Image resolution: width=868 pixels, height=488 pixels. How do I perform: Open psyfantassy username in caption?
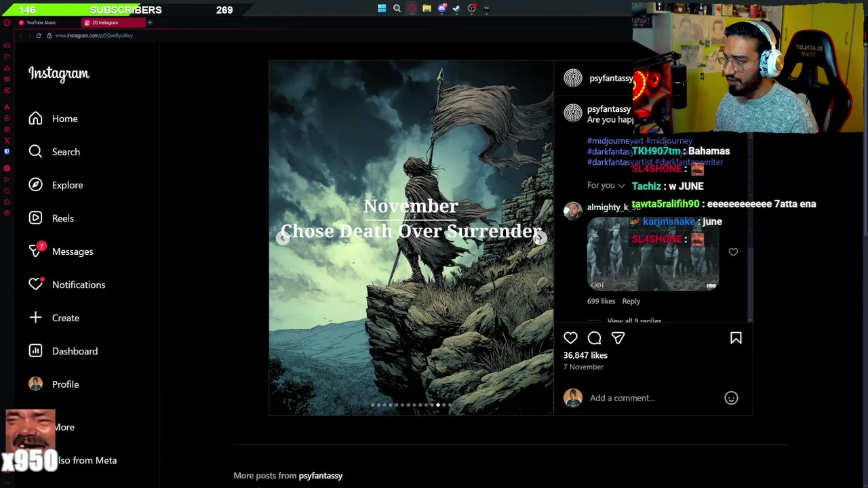click(609, 109)
